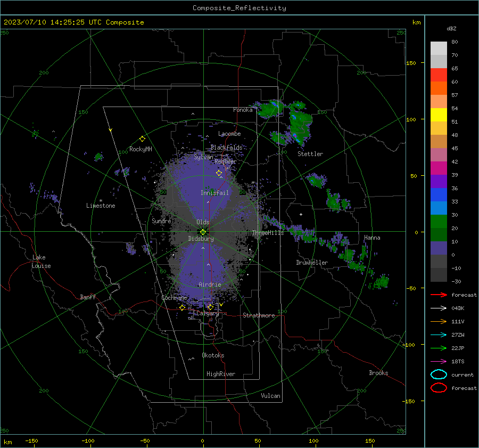Click the green echo cluster east of Ponoka
This screenshot has width=479, height=448.
[x=270, y=109]
